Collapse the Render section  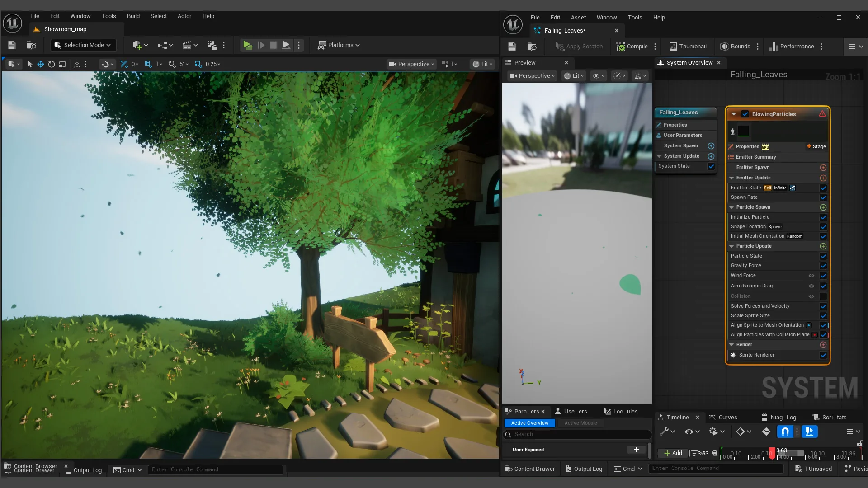point(731,345)
